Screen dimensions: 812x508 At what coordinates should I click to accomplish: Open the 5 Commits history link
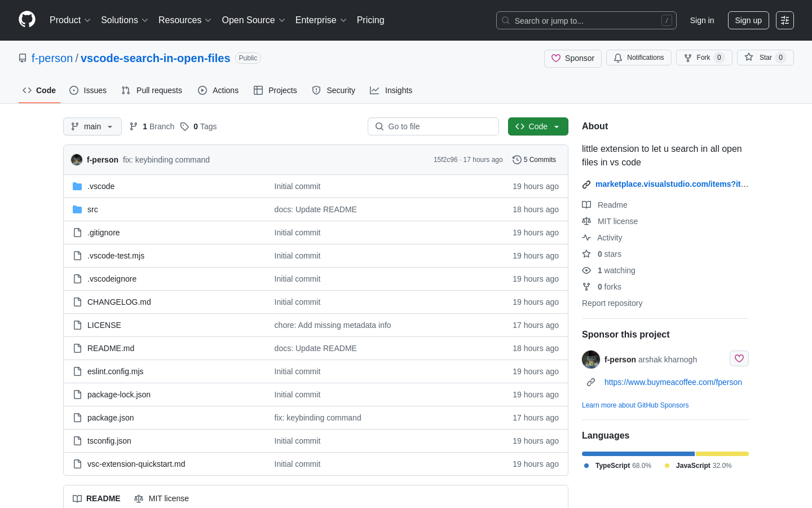coord(534,160)
